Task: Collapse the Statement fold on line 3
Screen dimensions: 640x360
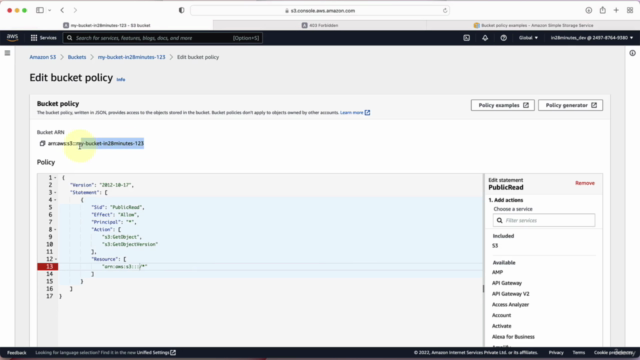Action: click(56, 192)
